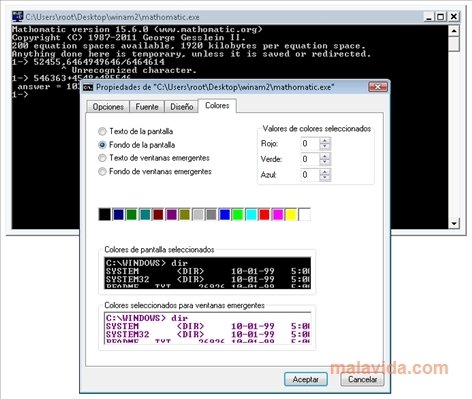
Task: Switch to the Diseño tab
Action: pos(182,107)
